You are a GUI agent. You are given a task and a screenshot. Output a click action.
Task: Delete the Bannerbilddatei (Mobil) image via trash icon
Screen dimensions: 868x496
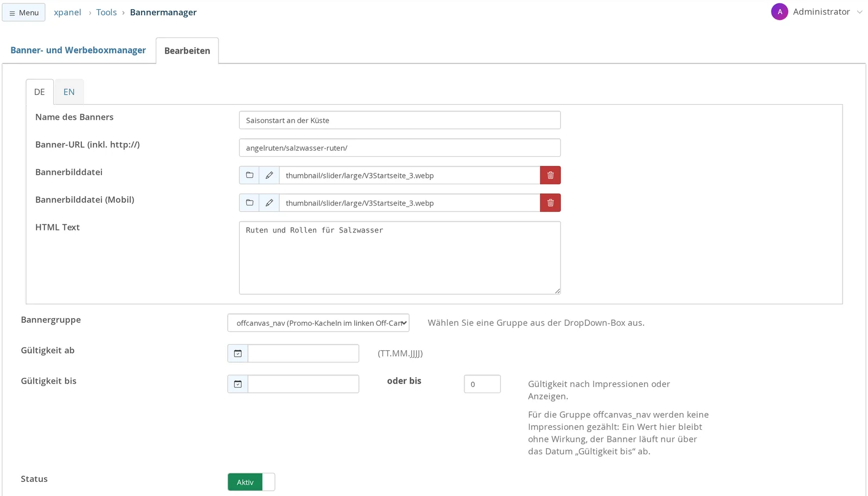point(550,203)
